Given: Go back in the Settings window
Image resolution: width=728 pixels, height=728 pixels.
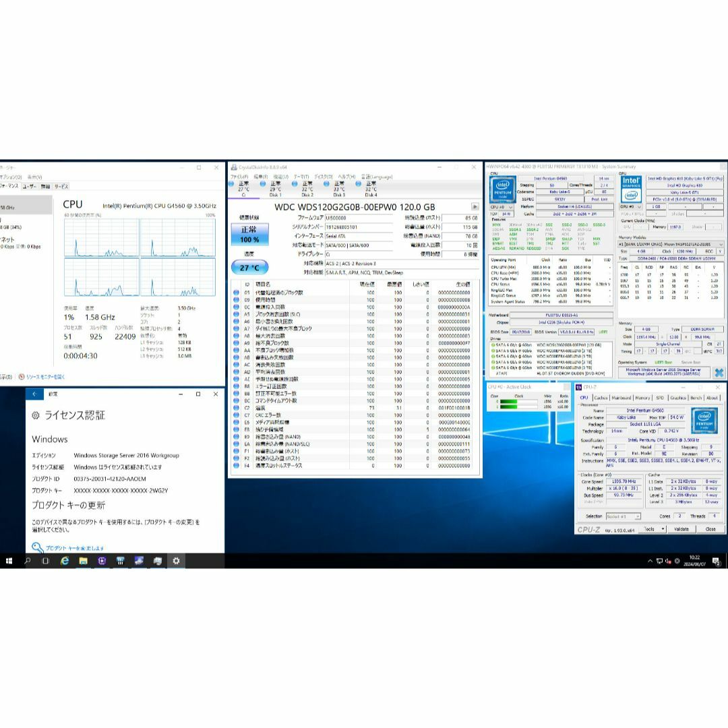Looking at the screenshot, I should click(34, 394).
